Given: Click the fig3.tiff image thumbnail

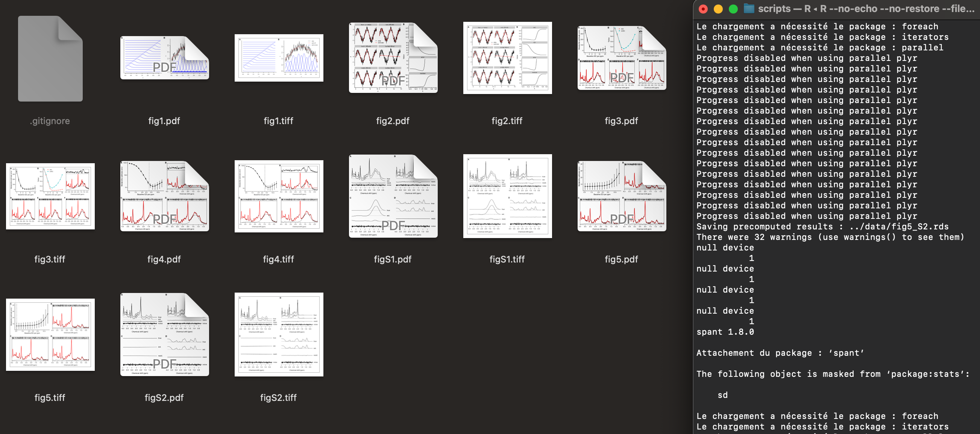Looking at the screenshot, I should point(50,196).
